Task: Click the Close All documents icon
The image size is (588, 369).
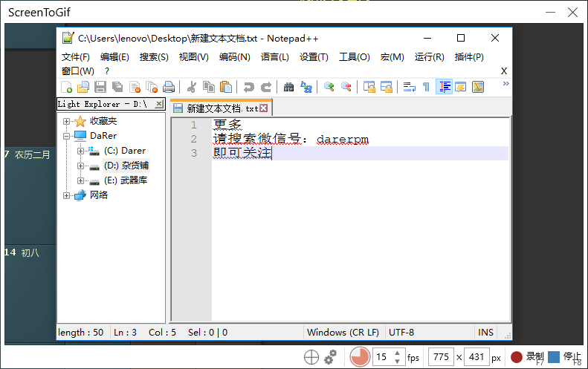Action: (152, 87)
